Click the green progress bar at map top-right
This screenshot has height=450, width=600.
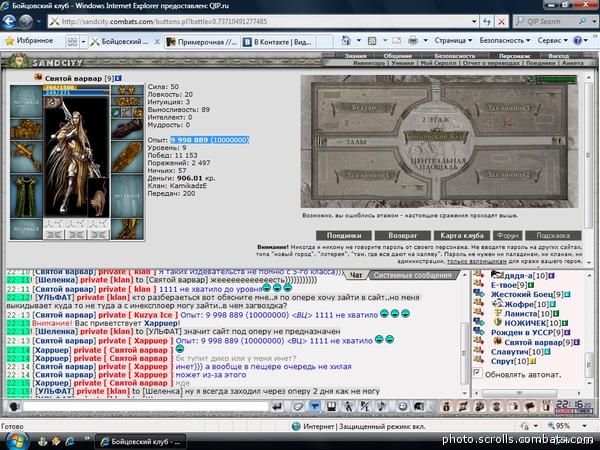tap(557, 79)
